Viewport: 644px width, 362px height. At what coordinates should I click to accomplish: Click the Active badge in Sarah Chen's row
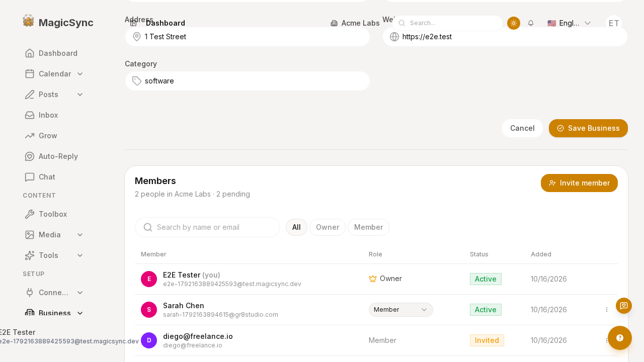click(486, 310)
